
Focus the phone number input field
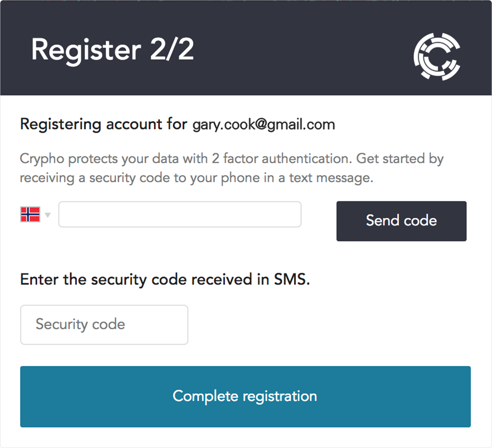pos(180,214)
